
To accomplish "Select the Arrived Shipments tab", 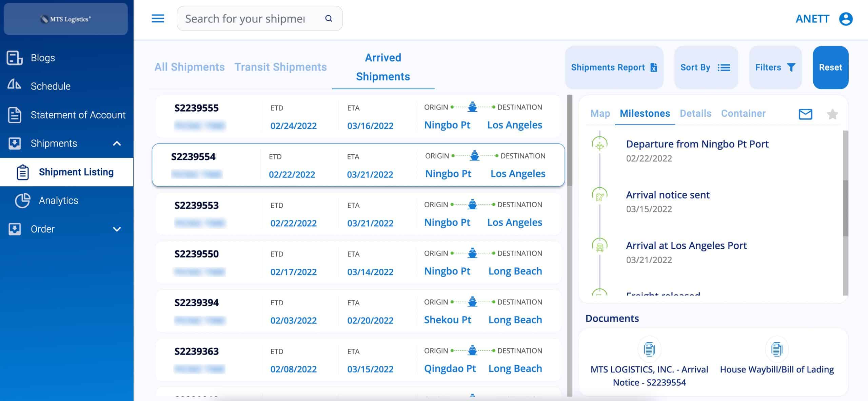I will [383, 67].
